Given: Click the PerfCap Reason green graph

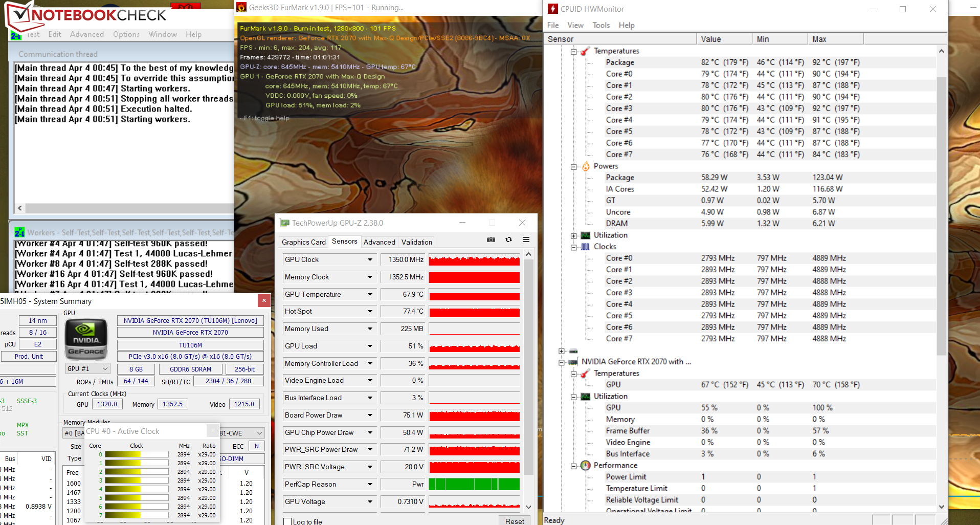Looking at the screenshot, I should (474, 484).
